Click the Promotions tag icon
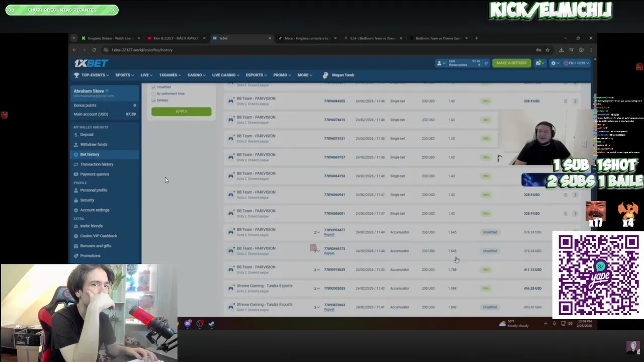This screenshot has height=362, width=644. tap(75, 256)
